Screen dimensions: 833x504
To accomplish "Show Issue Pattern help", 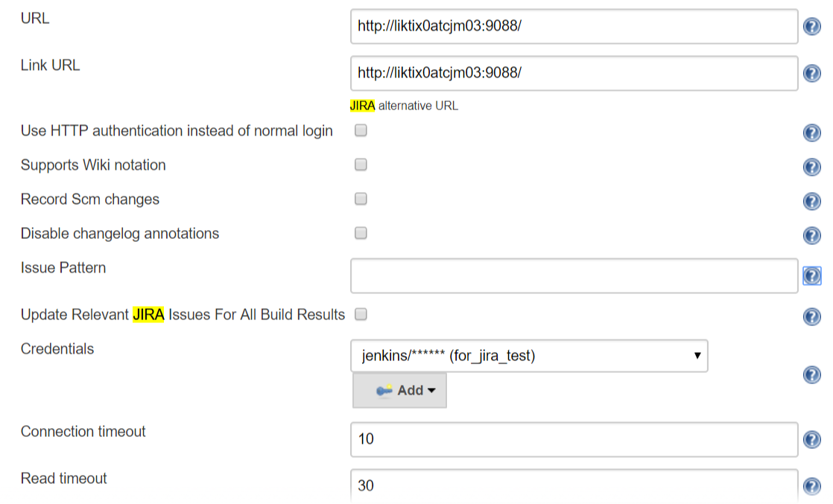I will coord(812,275).
